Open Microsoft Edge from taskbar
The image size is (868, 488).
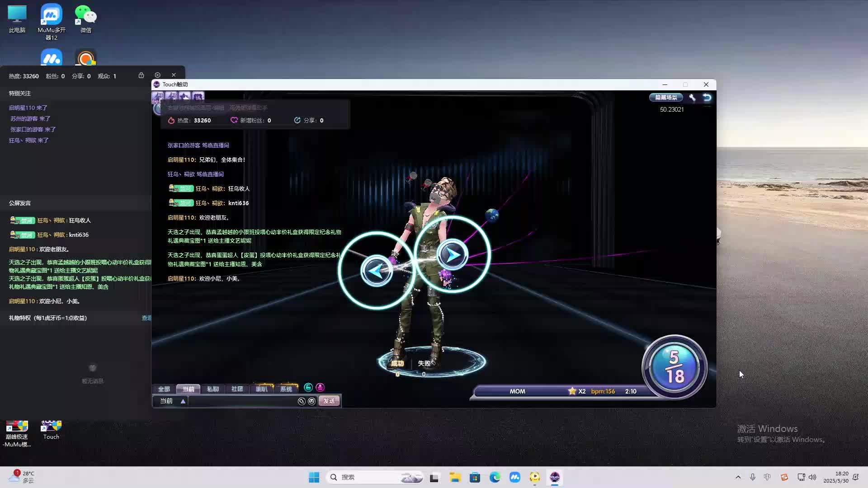pos(495,477)
